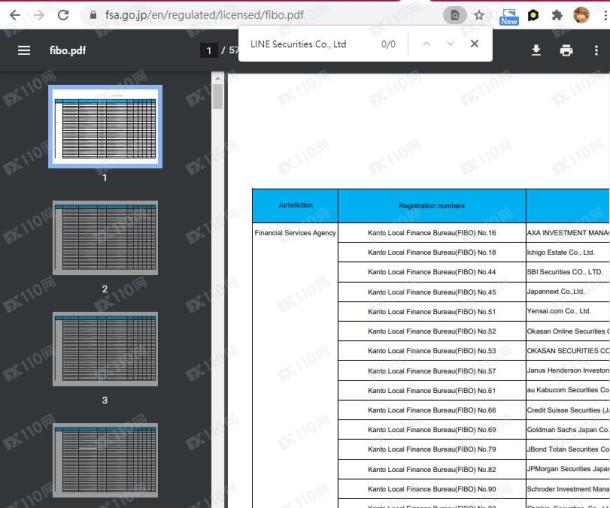Select page 1 thumbnail

click(x=104, y=127)
